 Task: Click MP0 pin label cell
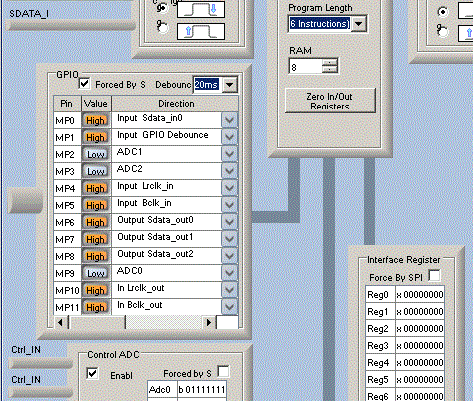[x=67, y=120]
